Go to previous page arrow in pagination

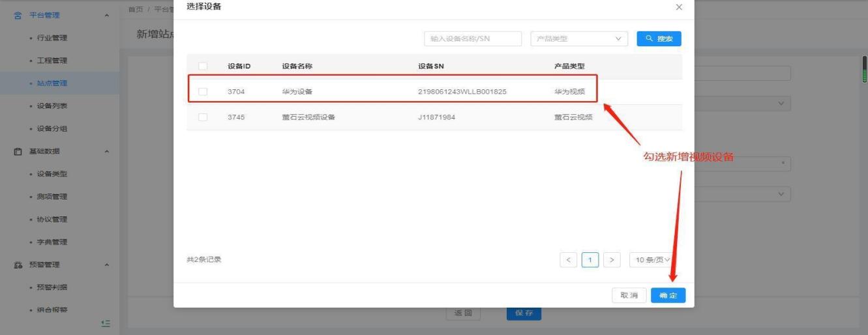[x=568, y=260]
